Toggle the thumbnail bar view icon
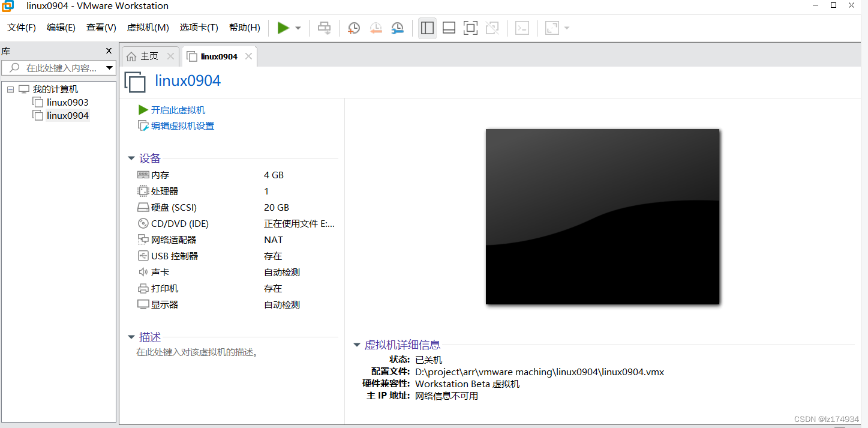Viewport: 868px width, 428px height. pos(449,28)
